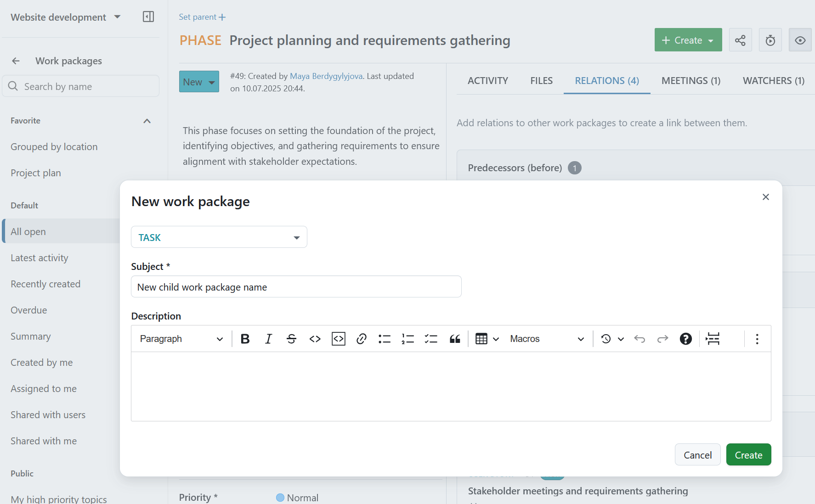Open editor keyboard shortcuts help icon
The height and width of the screenshot is (504, 815).
point(685,339)
